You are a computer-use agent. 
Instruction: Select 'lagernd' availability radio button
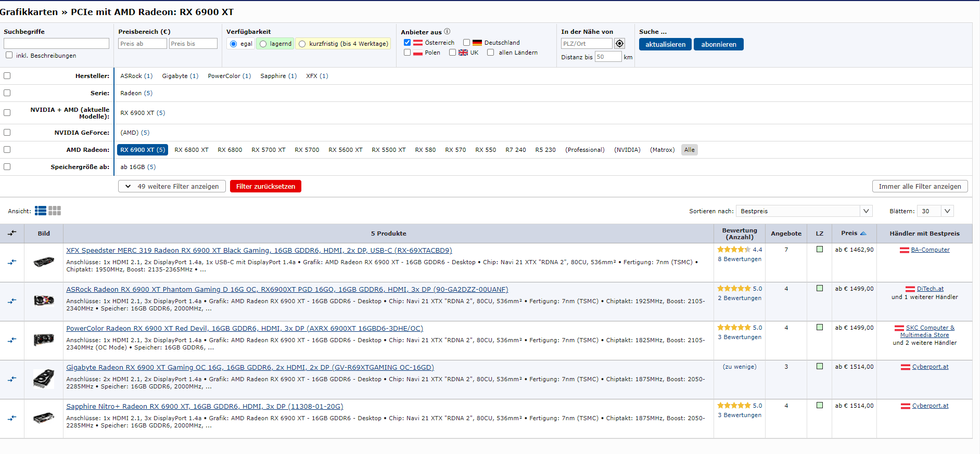tap(263, 44)
